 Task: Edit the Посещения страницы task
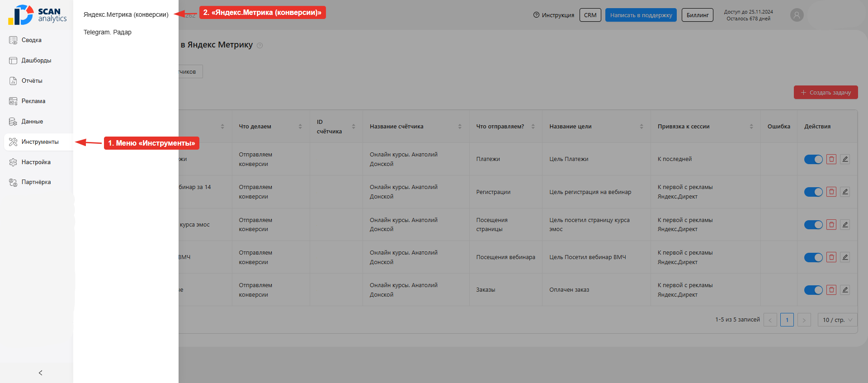845,225
